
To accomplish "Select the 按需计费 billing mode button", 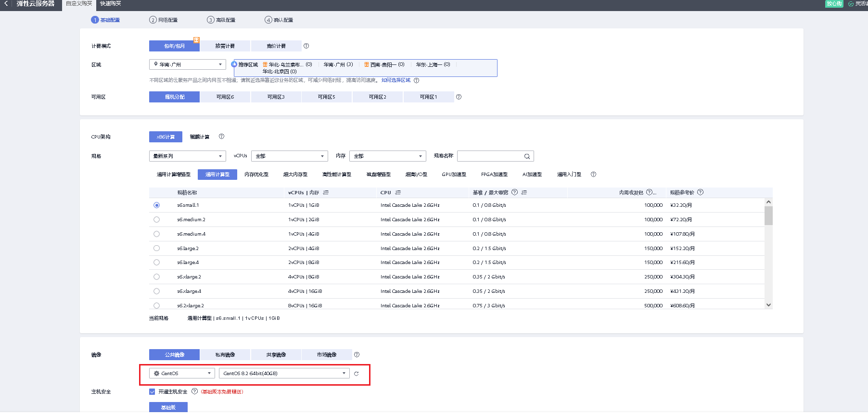I will [225, 46].
